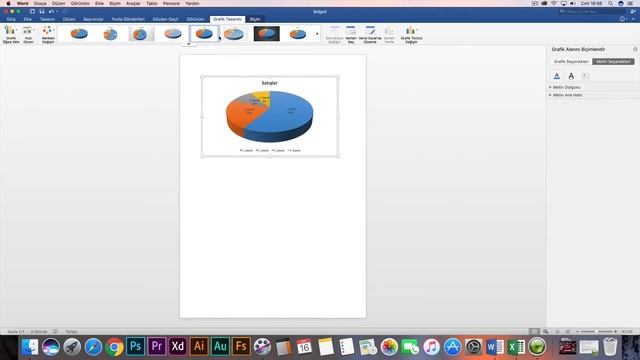
Task: Select the text fill and outline icon
Action: pos(557,76)
